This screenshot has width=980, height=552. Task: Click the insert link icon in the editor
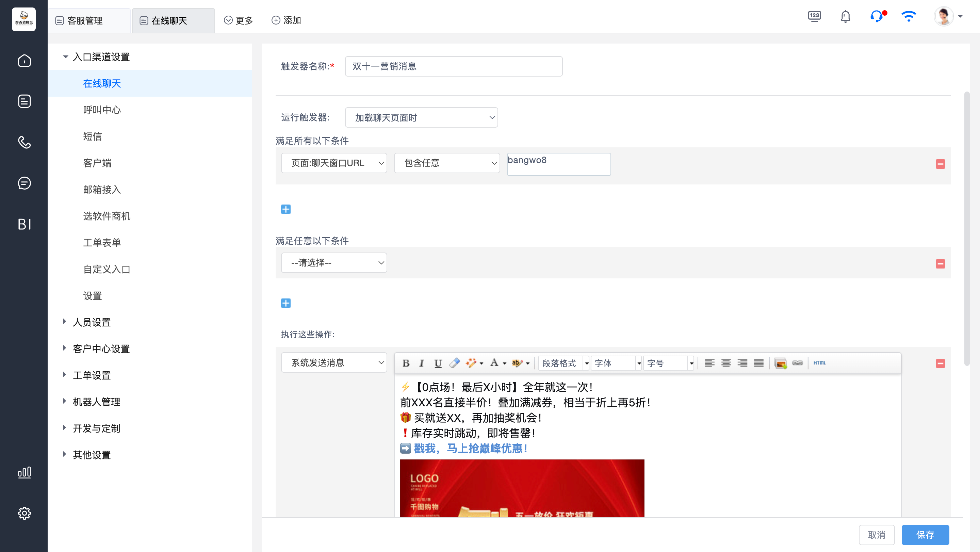pyautogui.click(x=797, y=363)
